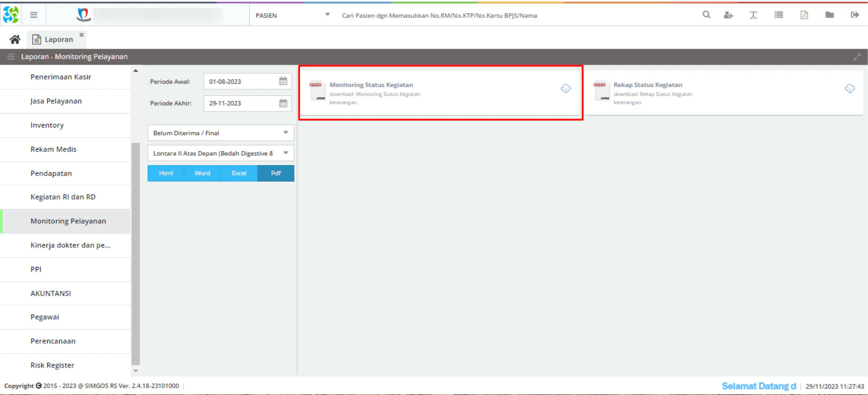Expand the Lontara II Atas Depan dropdown
868x395 pixels.
click(220, 153)
